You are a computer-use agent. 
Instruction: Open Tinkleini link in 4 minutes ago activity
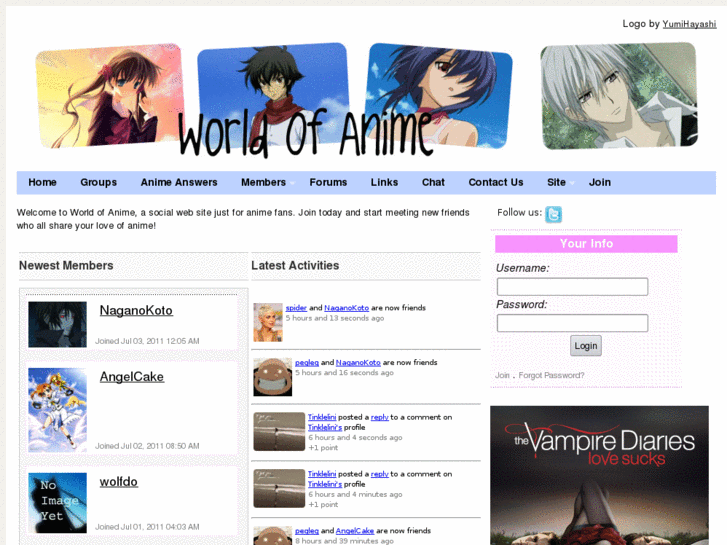[x=322, y=474]
